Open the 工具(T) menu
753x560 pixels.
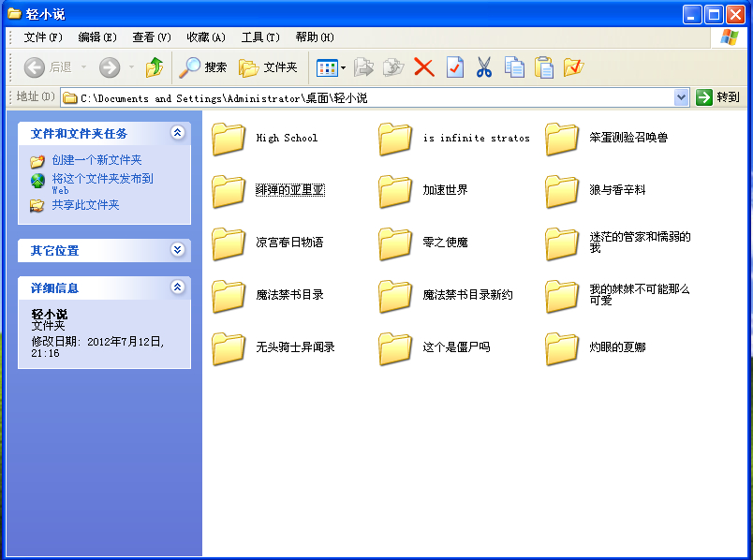click(x=260, y=37)
